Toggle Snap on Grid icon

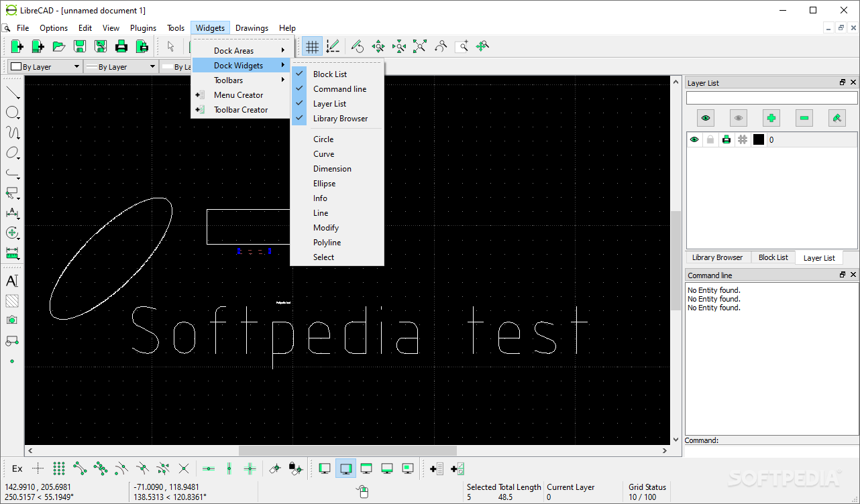(59, 468)
